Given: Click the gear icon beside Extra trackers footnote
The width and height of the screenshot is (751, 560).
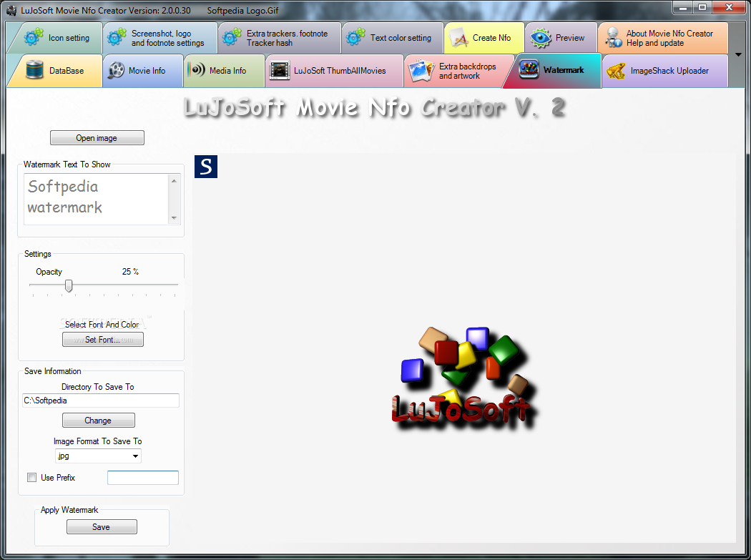Looking at the screenshot, I should click(232, 37).
